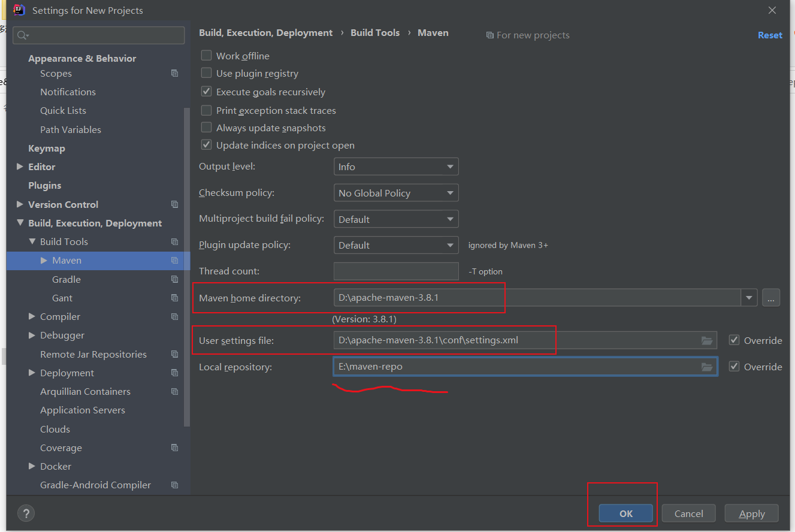Select Keymap in the settings tree
795x532 pixels.
[47, 148]
